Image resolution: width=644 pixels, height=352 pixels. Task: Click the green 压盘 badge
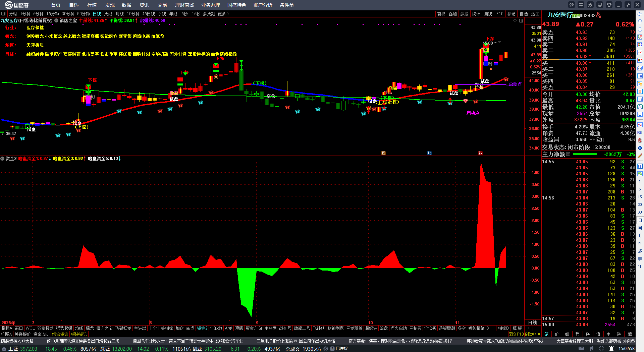click(576, 16)
